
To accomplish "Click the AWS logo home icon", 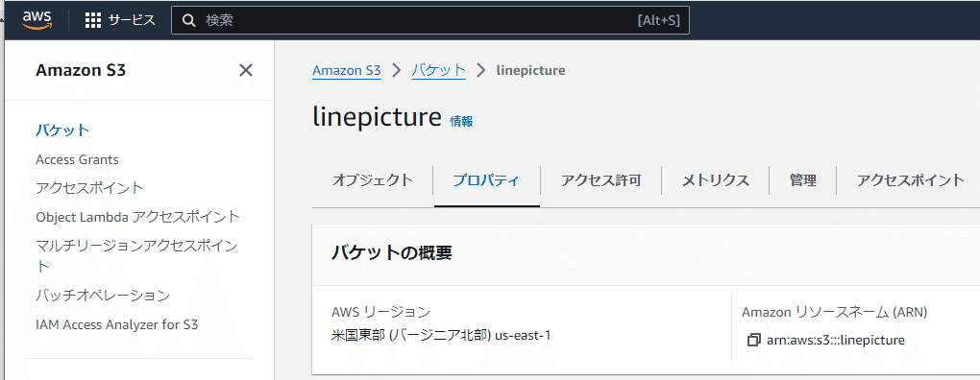I will tap(37, 20).
